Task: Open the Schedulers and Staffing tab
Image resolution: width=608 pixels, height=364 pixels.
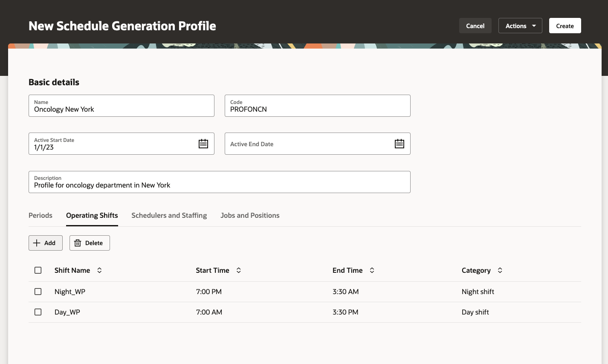Action: click(x=169, y=215)
